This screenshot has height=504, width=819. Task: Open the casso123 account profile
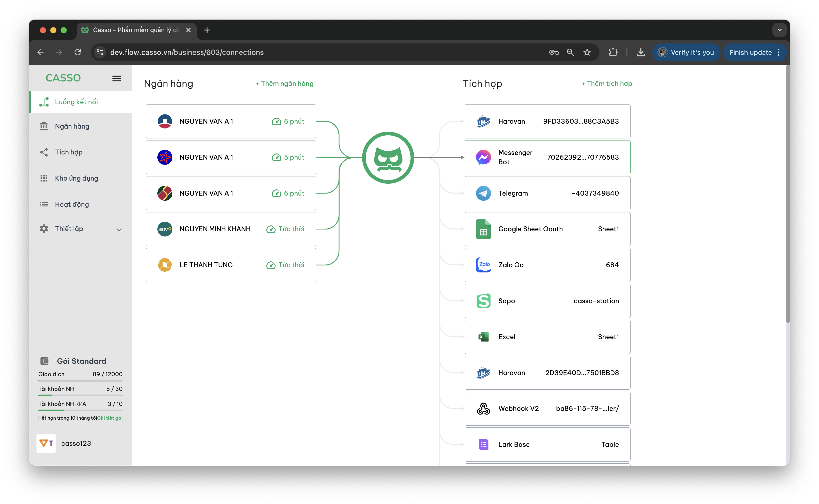64,444
